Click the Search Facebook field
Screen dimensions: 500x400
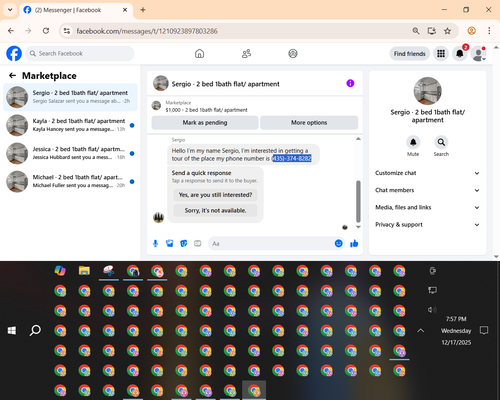point(80,53)
